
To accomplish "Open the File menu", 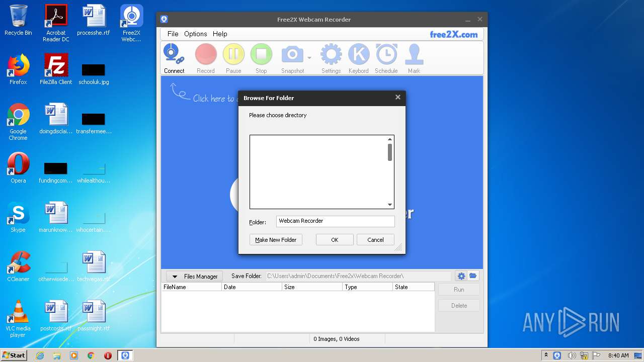I will 173,34.
